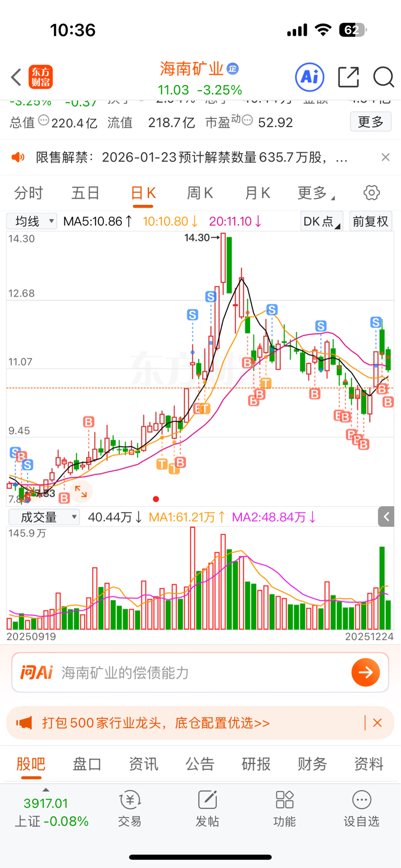Screen dimensions: 401x868
Task: Expand chart to fullscreen icon
Action: [x=81, y=491]
